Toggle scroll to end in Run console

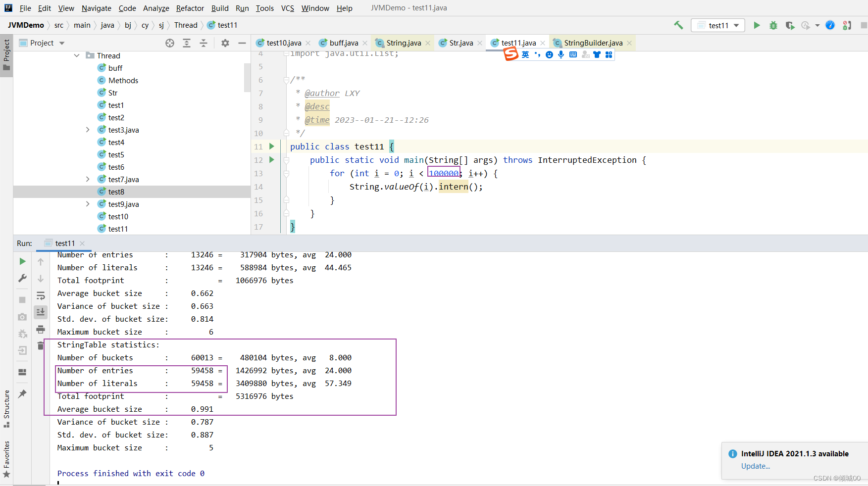click(41, 312)
